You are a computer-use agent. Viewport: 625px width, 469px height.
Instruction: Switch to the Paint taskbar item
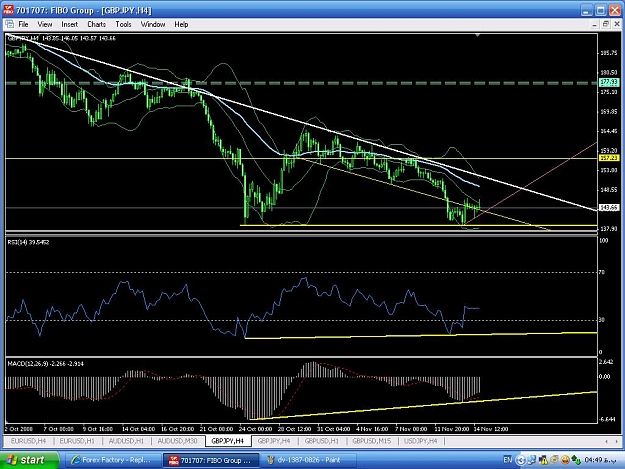click(x=309, y=460)
